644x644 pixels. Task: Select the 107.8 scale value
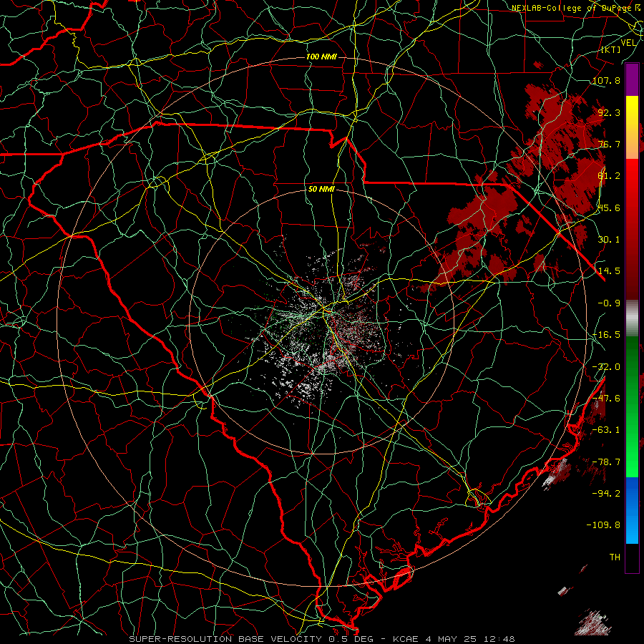coord(606,80)
